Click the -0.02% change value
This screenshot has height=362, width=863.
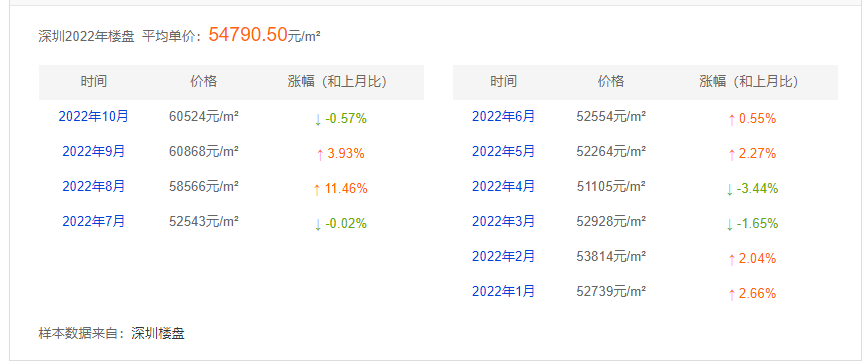(x=346, y=223)
